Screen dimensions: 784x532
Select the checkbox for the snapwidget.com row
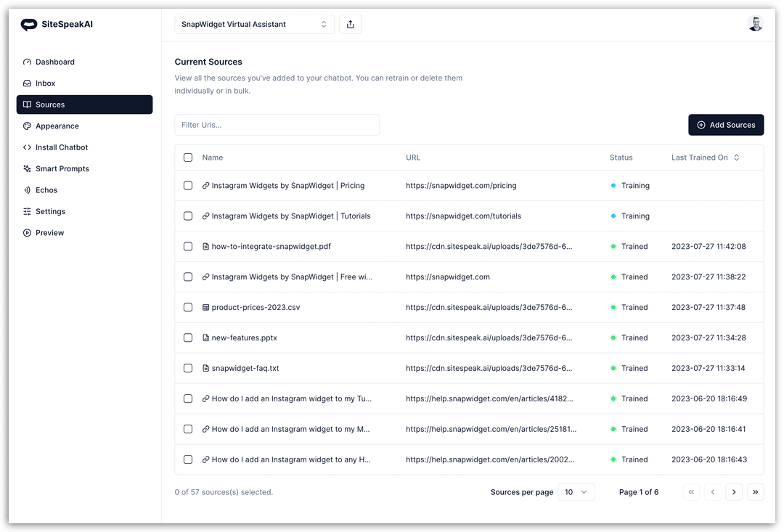click(x=188, y=277)
